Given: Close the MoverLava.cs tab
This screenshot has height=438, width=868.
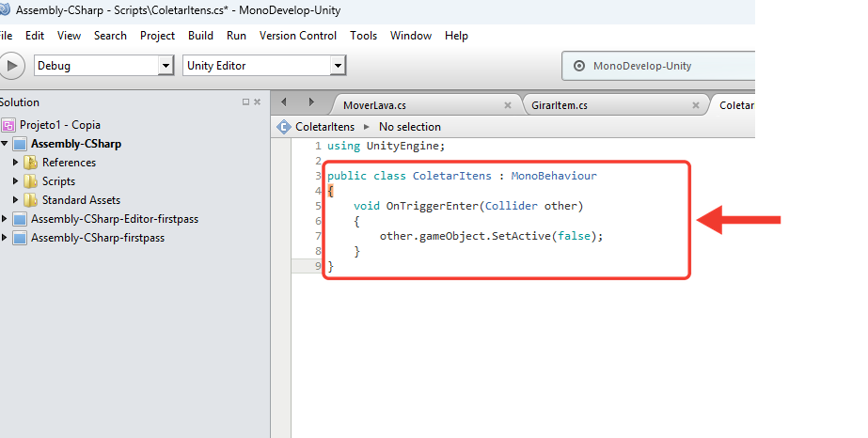Looking at the screenshot, I should coord(508,105).
